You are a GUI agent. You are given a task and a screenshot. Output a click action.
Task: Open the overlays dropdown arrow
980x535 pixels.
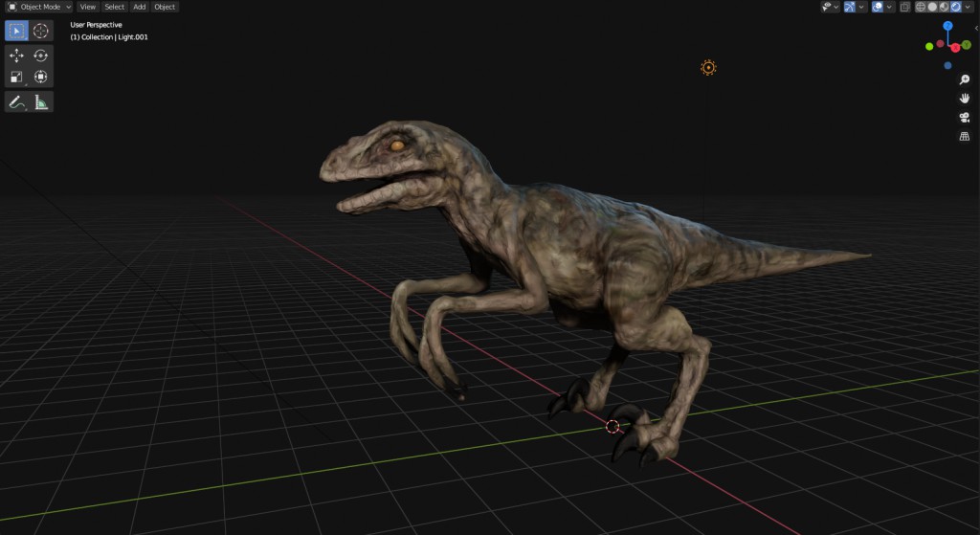[x=890, y=7]
